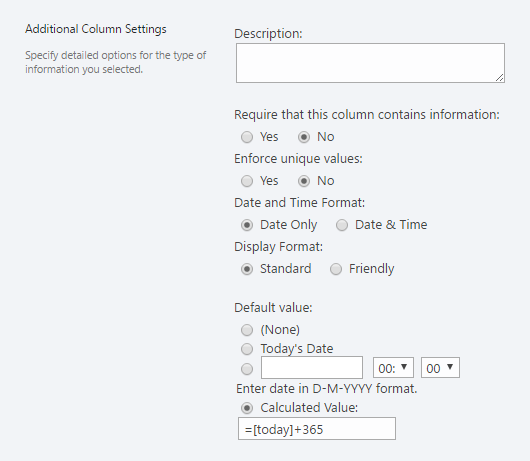Click the Friendly label text

(371, 269)
